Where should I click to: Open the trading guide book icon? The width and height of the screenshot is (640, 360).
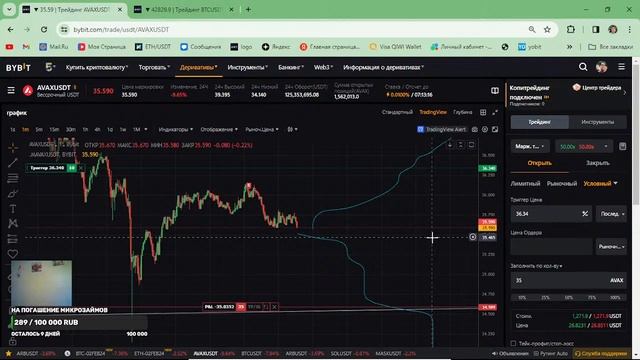pyautogui.click(x=495, y=91)
